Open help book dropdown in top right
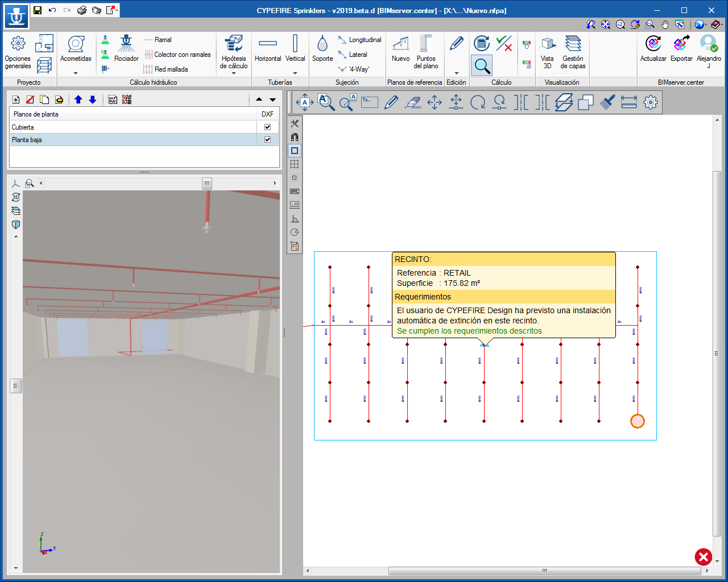The height and width of the screenshot is (582, 728). pyautogui.click(x=722, y=24)
